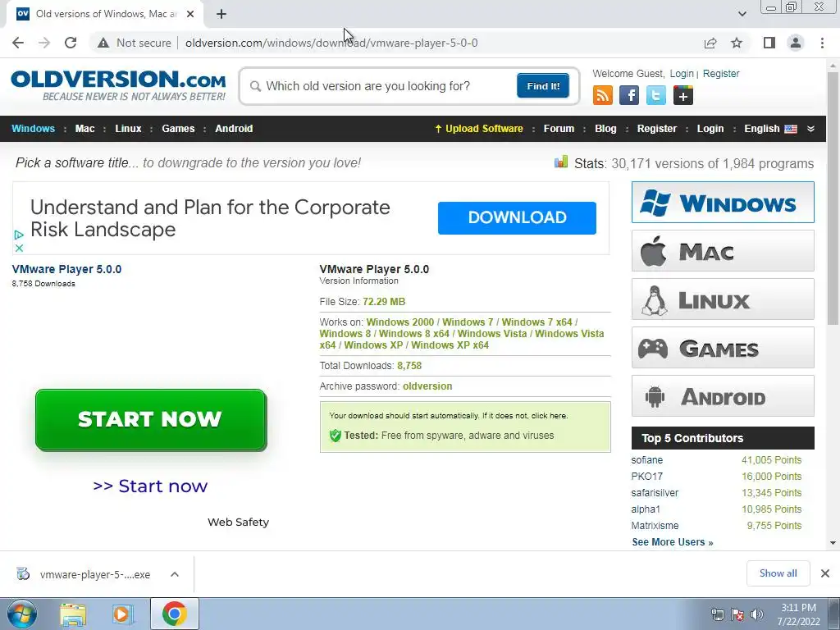Click the page vertical scrollbar

[833, 199]
